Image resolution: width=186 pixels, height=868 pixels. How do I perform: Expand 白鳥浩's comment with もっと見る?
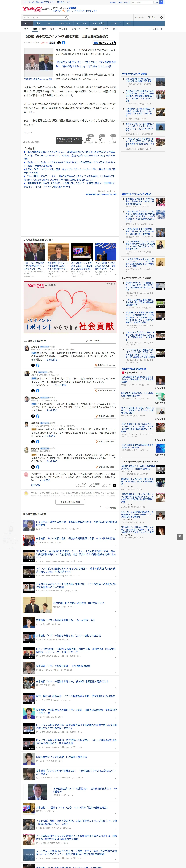tap(60, 385)
